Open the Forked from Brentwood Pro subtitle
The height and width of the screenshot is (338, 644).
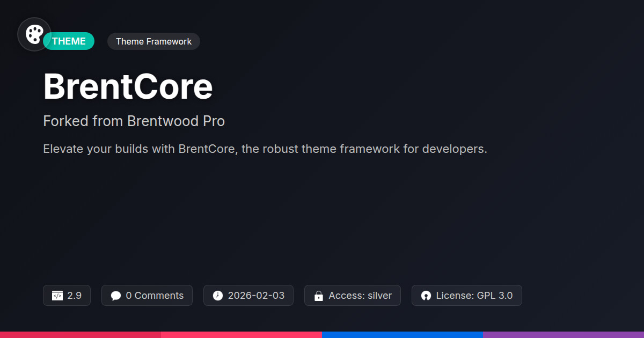click(134, 121)
